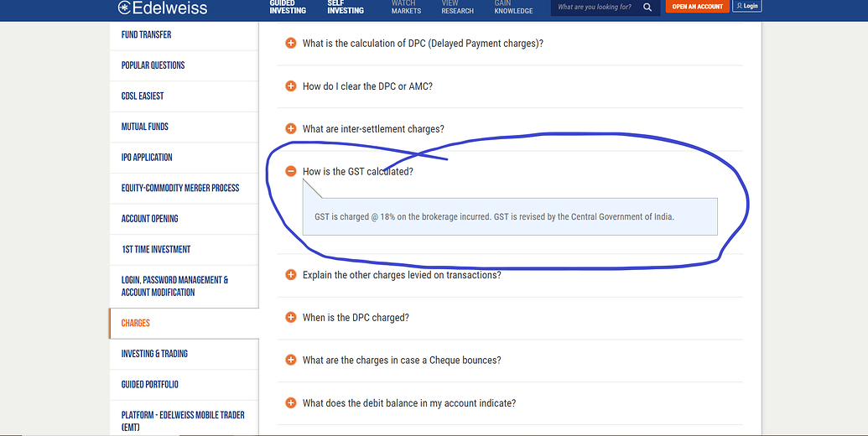Image resolution: width=868 pixels, height=436 pixels.
Task: Expand 'How do I clear the DPC or AMC?'
Action: [367, 86]
